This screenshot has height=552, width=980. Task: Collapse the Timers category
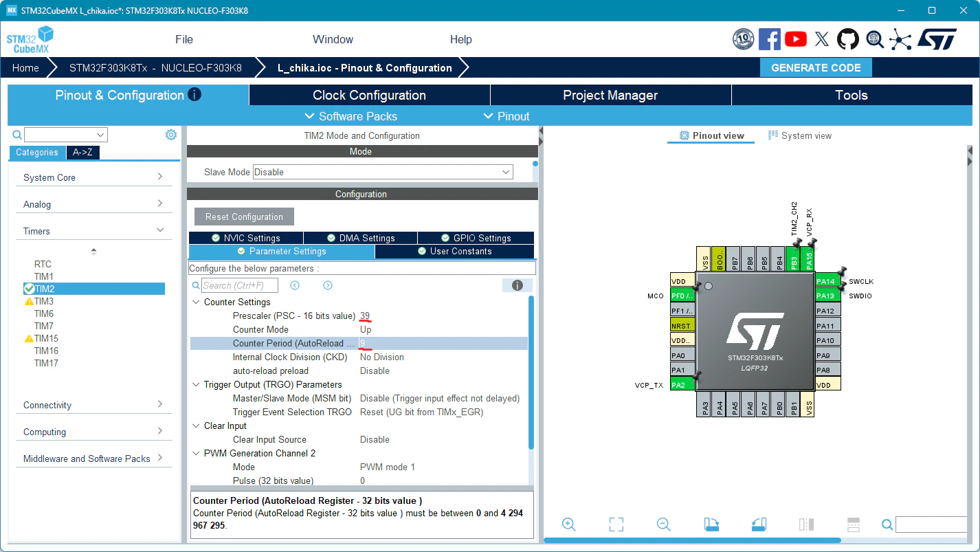93,231
